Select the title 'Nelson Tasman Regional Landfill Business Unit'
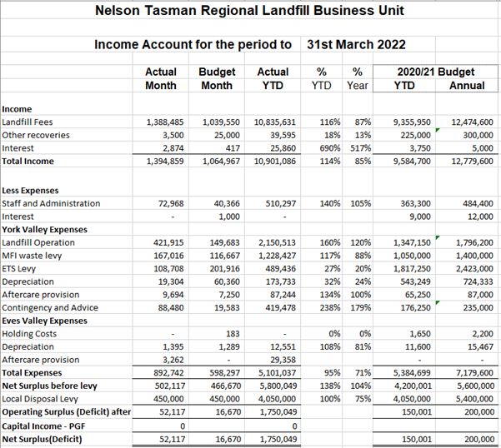 (x=249, y=11)
